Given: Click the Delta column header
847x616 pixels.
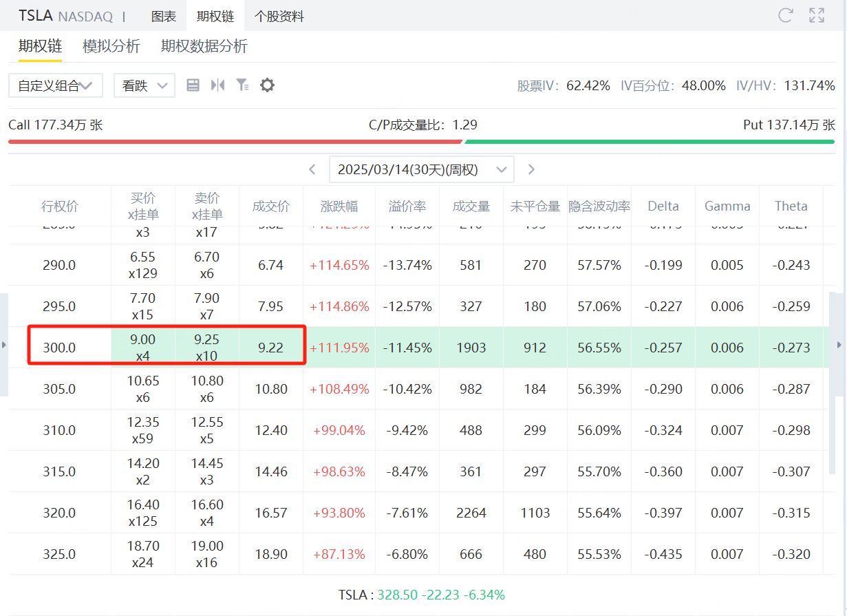Looking at the screenshot, I should [663, 206].
